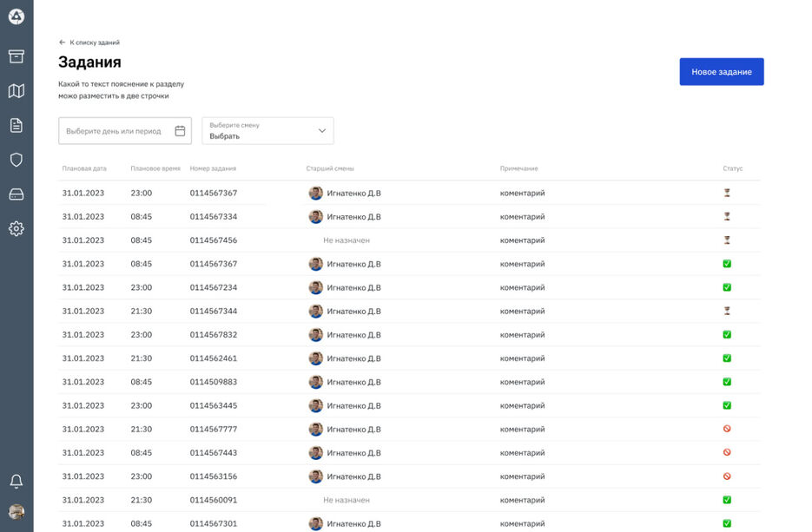Select 'Не назначен' for task 0114567456
Viewport: 812px width, 532px height.
[x=347, y=240]
